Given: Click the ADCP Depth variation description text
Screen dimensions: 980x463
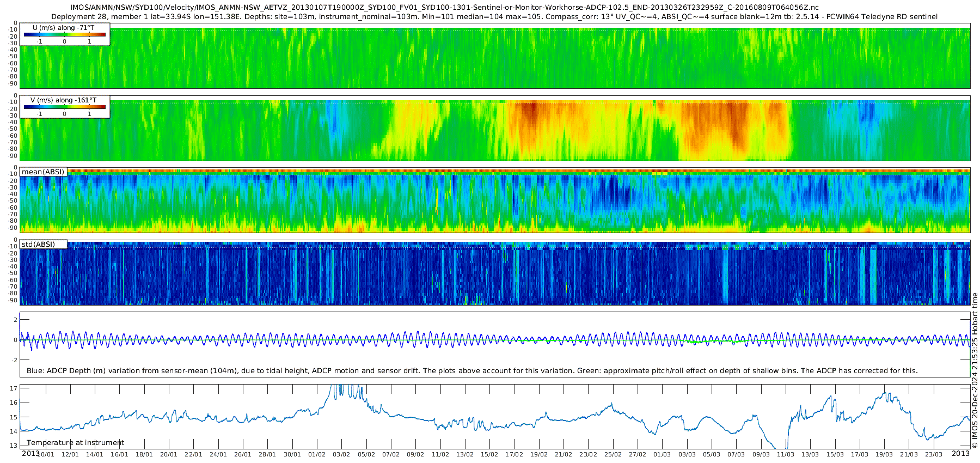Looking at the screenshot, I should point(472,370).
